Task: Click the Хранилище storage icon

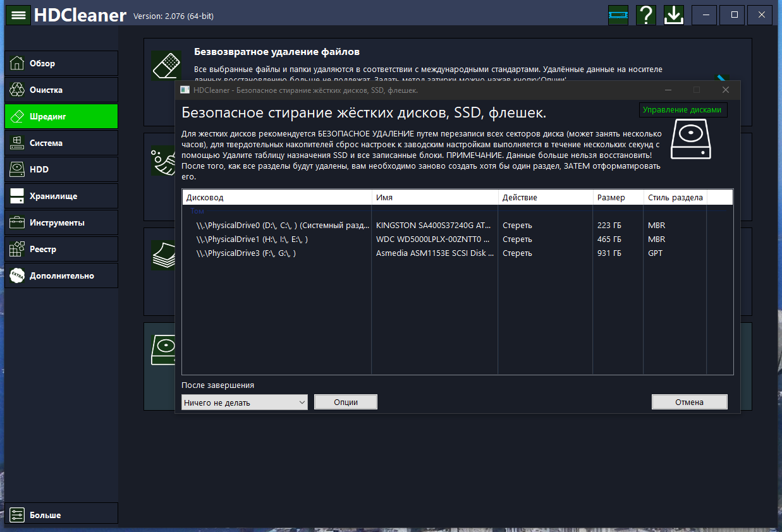Action: click(17, 196)
